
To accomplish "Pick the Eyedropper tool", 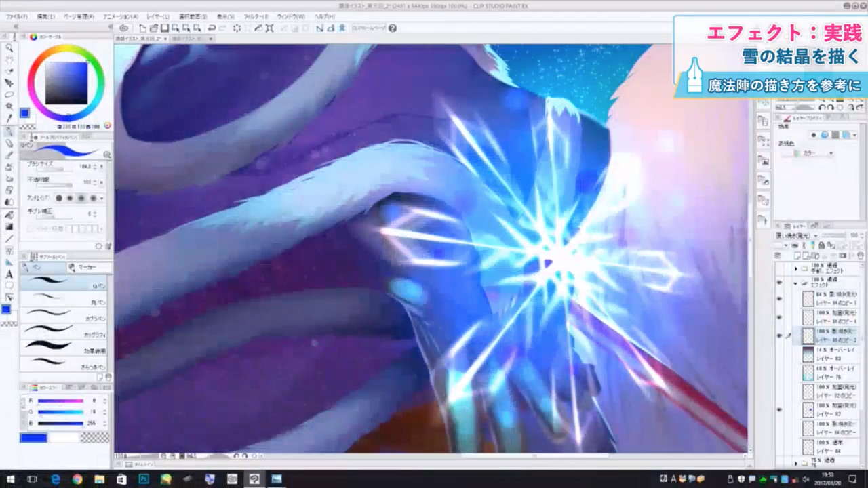I will [x=9, y=119].
